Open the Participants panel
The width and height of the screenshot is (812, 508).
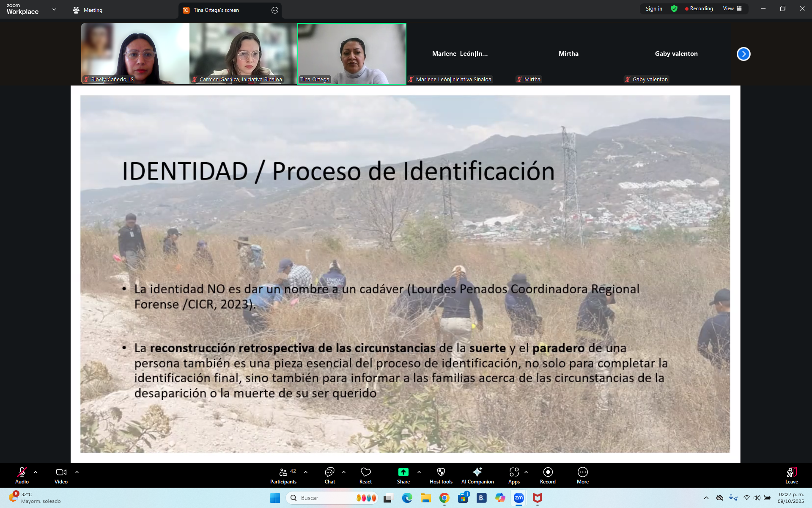tap(283, 475)
